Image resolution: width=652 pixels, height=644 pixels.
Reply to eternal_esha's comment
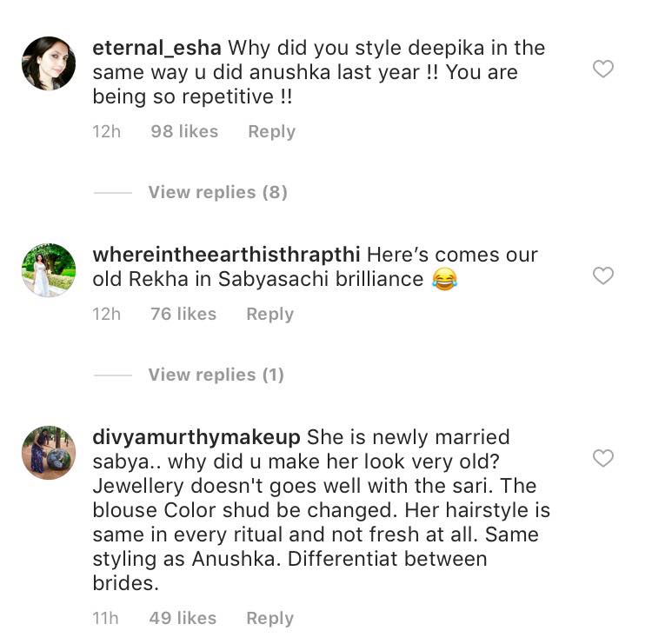271,132
